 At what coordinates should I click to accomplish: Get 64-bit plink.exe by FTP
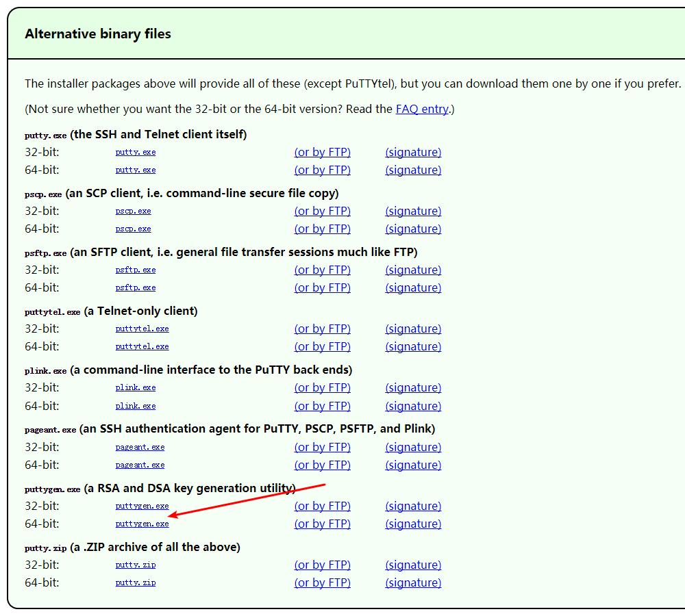tap(323, 407)
